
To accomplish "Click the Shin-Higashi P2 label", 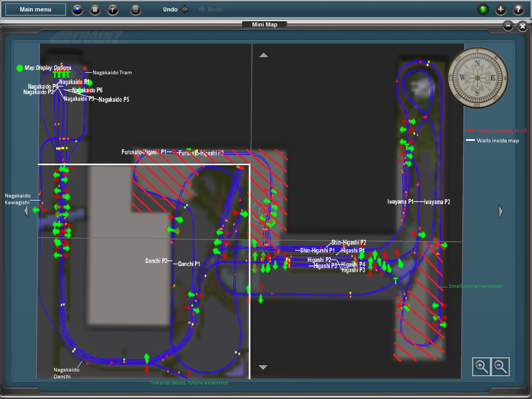I will pos(349,243).
